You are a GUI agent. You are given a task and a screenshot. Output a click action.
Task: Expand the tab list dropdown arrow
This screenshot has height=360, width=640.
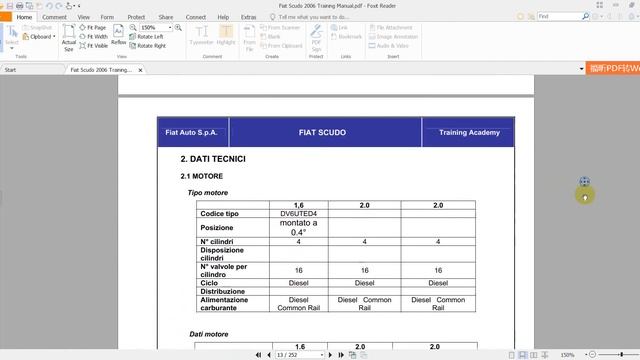(x=582, y=69)
